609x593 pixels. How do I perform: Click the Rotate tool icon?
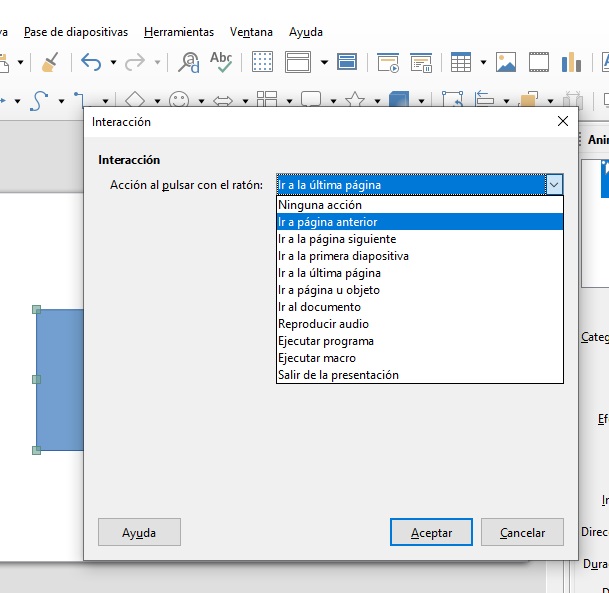452,99
